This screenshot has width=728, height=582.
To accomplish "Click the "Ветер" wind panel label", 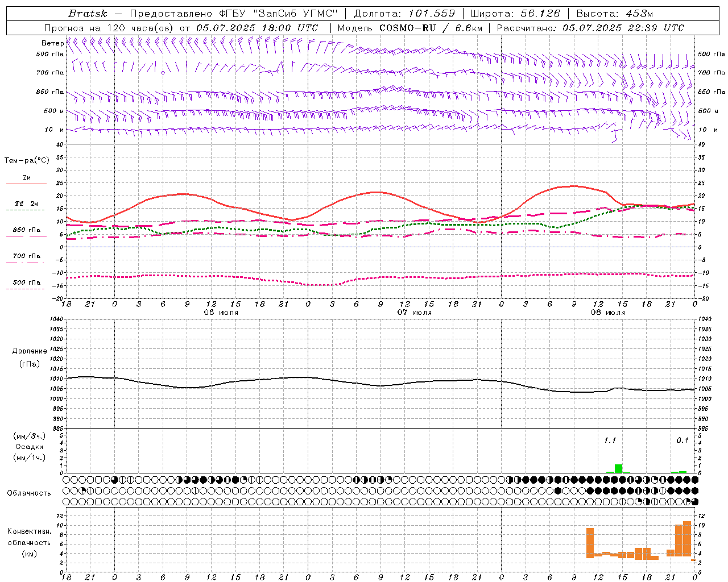I will pyautogui.click(x=52, y=43).
